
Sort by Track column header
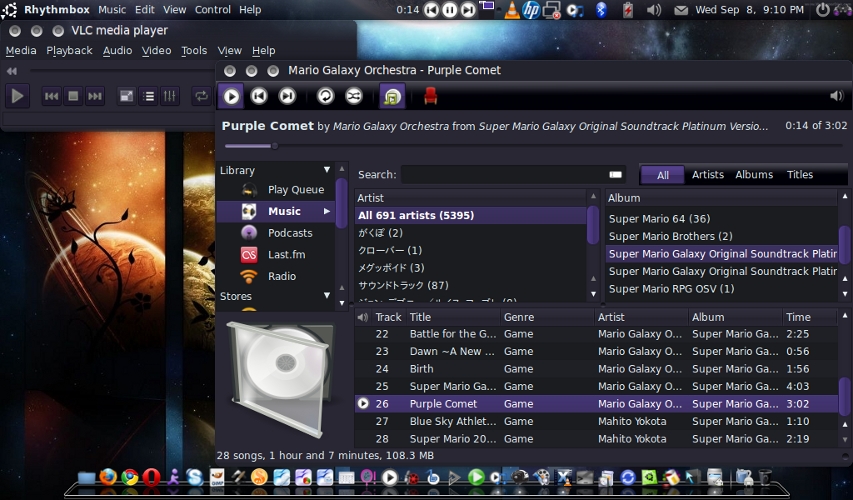coord(388,317)
